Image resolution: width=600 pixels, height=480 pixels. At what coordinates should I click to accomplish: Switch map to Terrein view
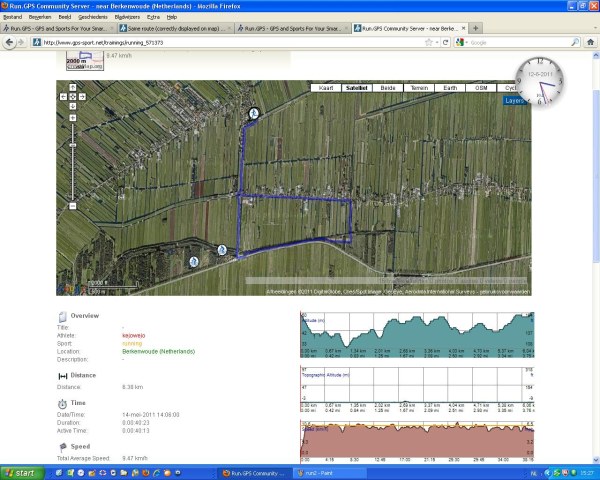tap(419, 89)
